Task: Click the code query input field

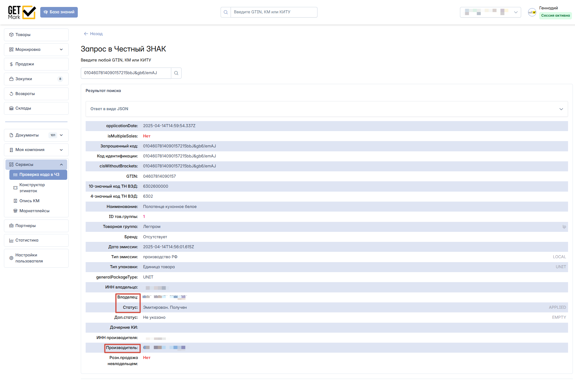Action: 126,73
